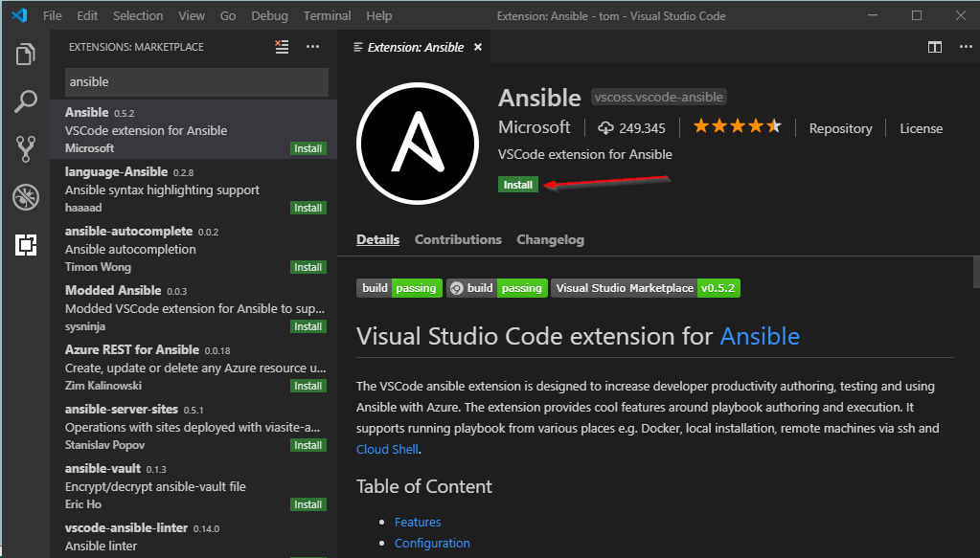The image size is (980, 558).
Task: Open the Explorer view in the activity bar
Action: pyautogui.click(x=26, y=56)
